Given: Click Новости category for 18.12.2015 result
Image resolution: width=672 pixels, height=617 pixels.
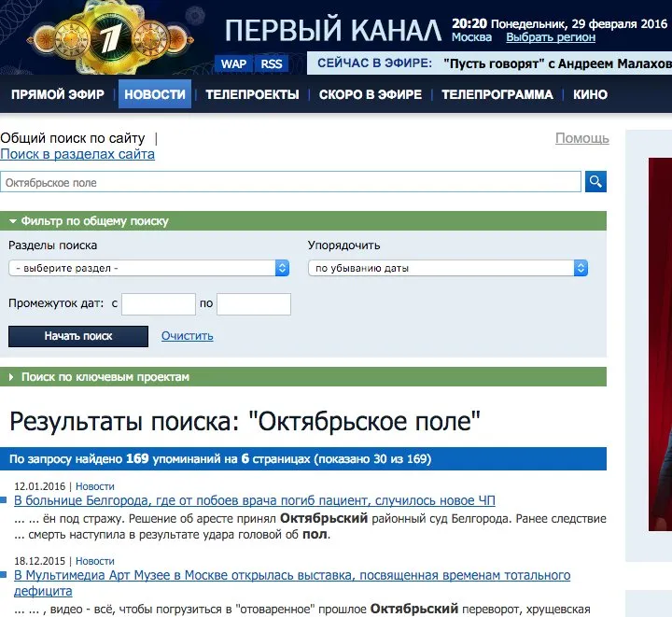Looking at the screenshot, I should pyautogui.click(x=94, y=561).
